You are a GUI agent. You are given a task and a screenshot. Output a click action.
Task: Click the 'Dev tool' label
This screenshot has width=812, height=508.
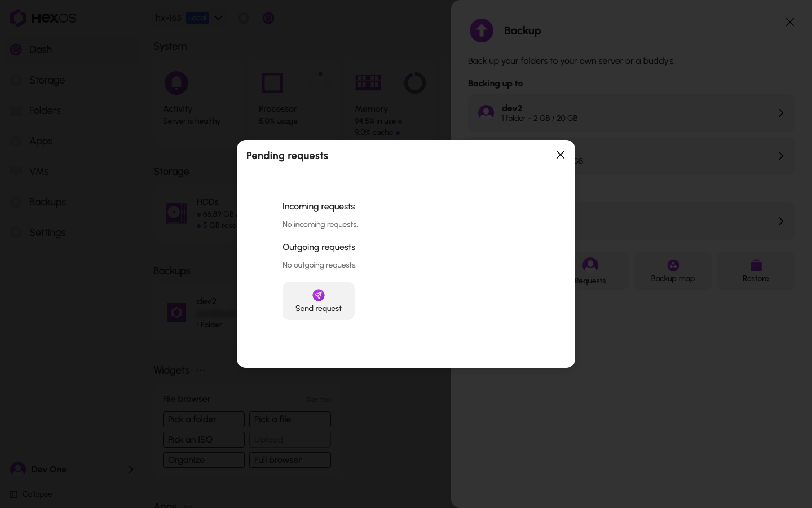pos(319,400)
